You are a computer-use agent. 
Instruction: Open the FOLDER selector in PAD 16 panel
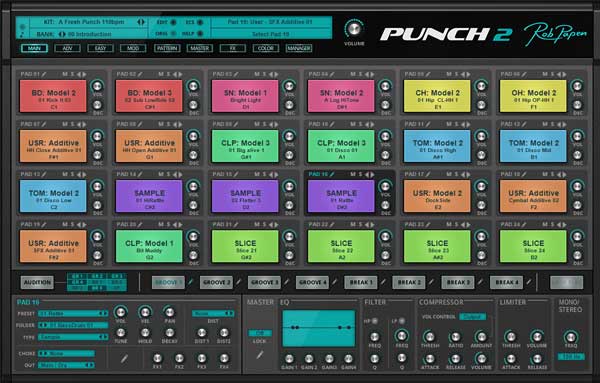pos(73,325)
